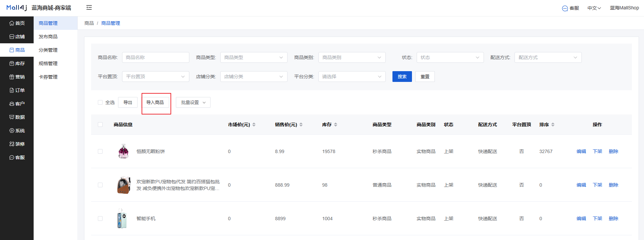
Task: Select the 欢宠新款PU宠物包 row checkbox
Action: pos(100,185)
